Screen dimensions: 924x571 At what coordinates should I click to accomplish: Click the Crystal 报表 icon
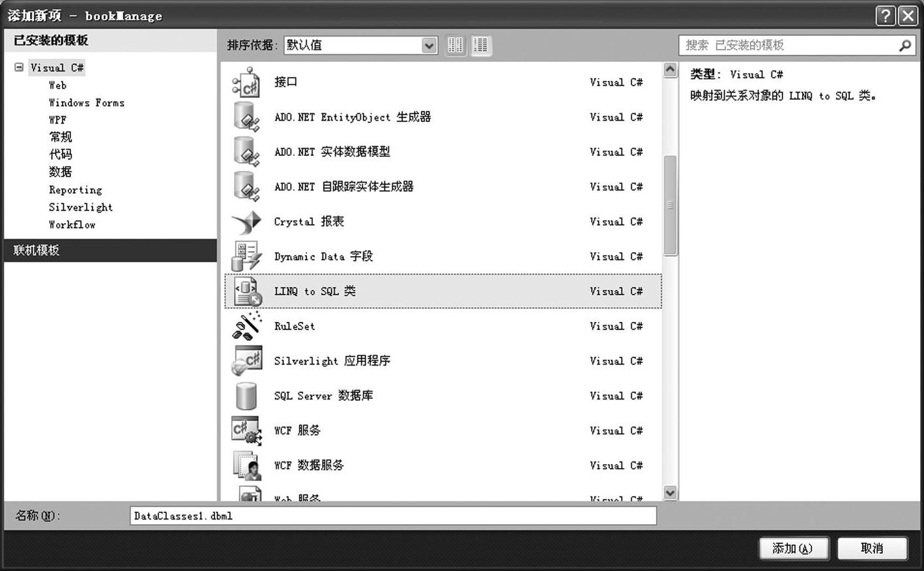pyautogui.click(x=246, y=222)
